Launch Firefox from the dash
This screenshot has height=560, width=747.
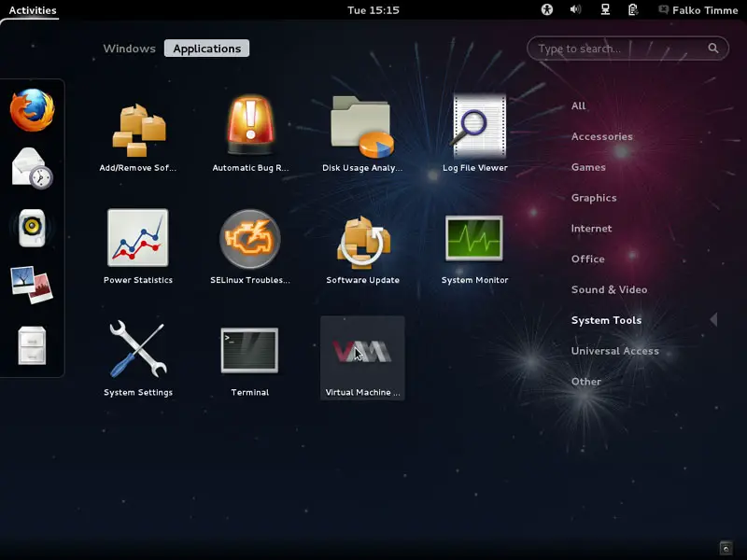coord(32,110)
